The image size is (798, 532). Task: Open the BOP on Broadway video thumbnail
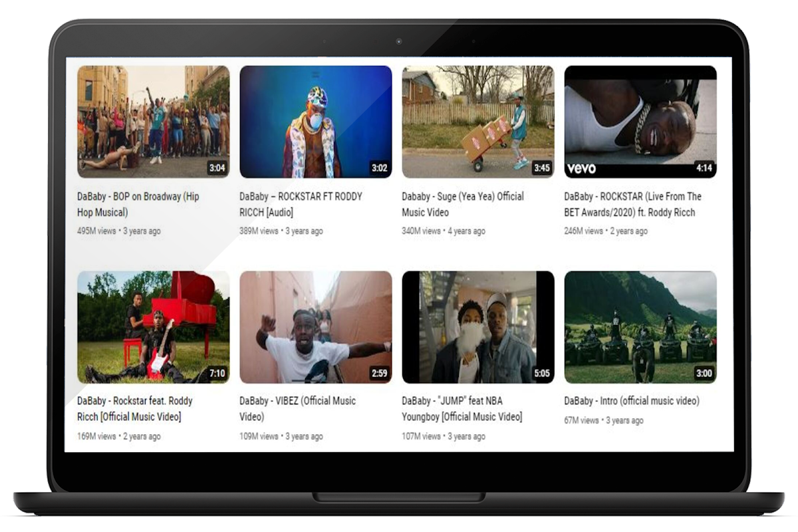coord(154,122)
